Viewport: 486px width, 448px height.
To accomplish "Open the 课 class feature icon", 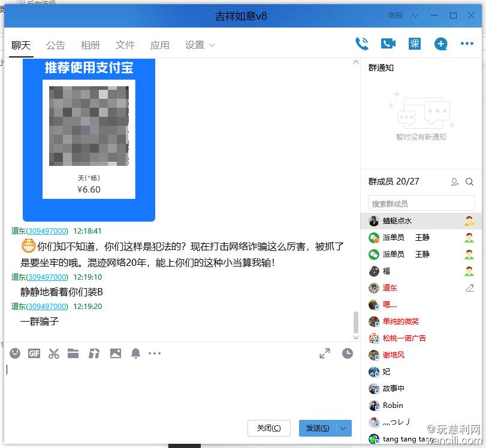I will (414, 43).
